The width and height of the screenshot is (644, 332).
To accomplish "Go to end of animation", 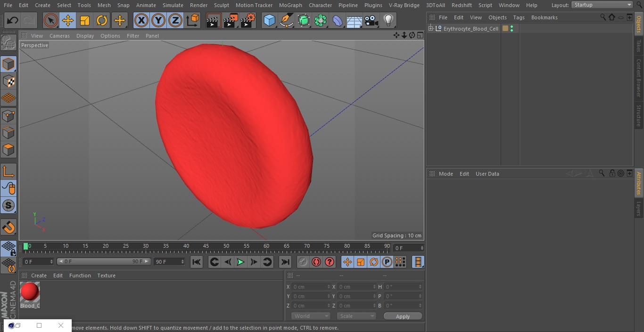I will (x=285, y=262).
